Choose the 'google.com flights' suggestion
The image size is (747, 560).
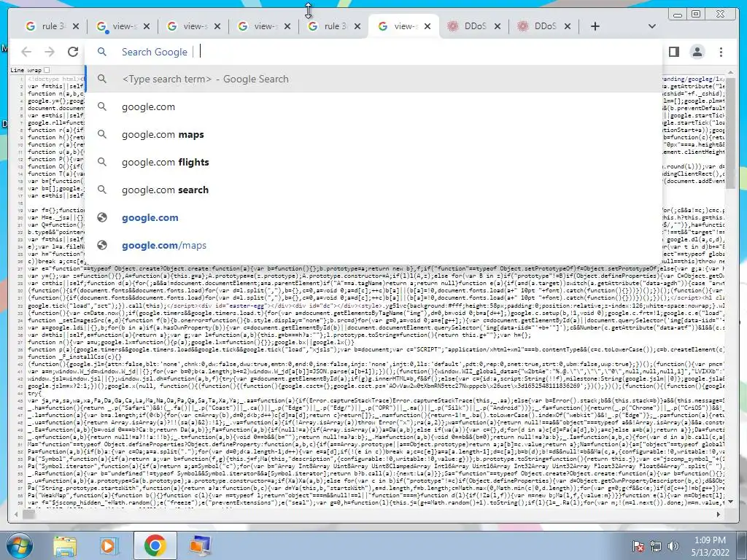[374, 162]
